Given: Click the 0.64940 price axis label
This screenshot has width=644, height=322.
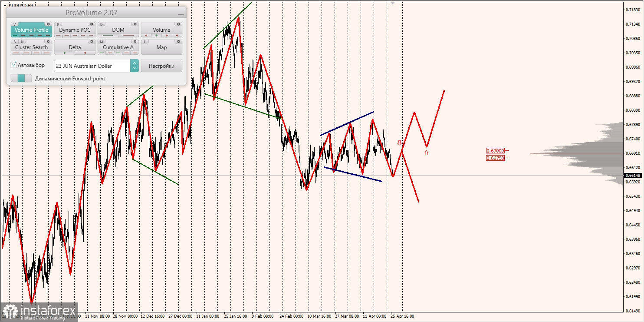Looking at the screenshot, I should point(634,211).
